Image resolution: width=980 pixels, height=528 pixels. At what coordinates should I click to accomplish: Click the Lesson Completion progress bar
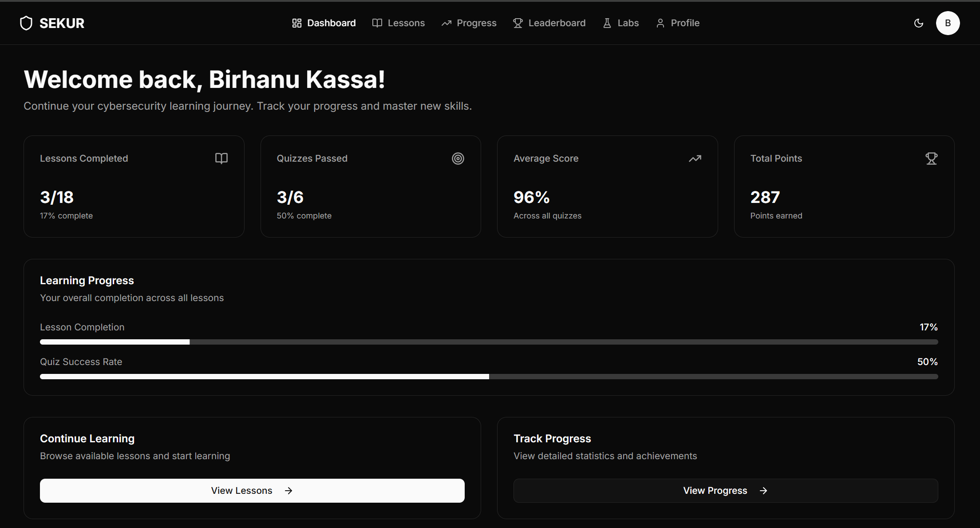[489, 342]
